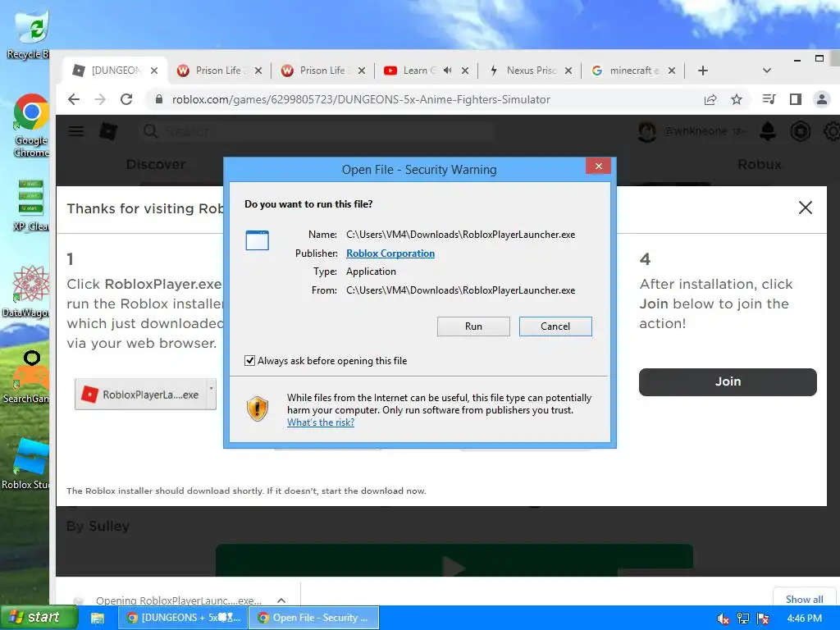Bookmark this page with star icon
840x630 pixels.
coord(737,99)
